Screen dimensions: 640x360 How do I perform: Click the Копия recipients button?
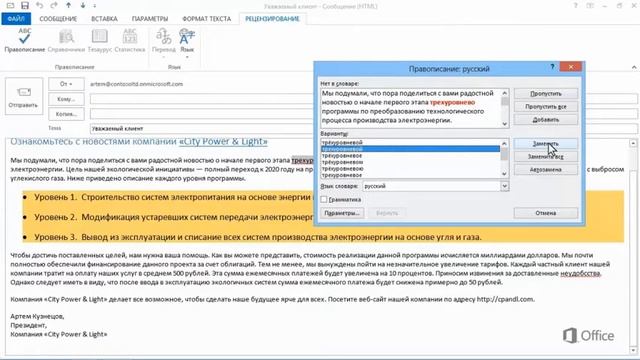pos(66,114)
